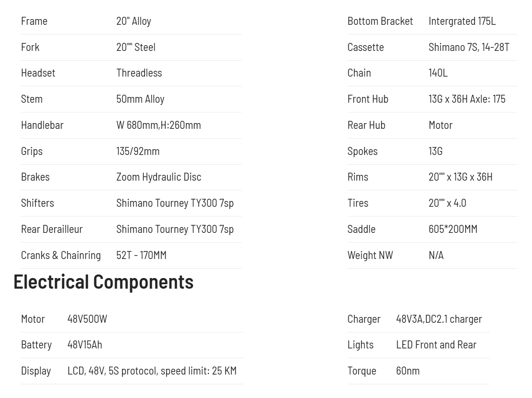Click the Torque '60nm' value
The width and height of the screenshot is (532, 398).
(408, 371)
